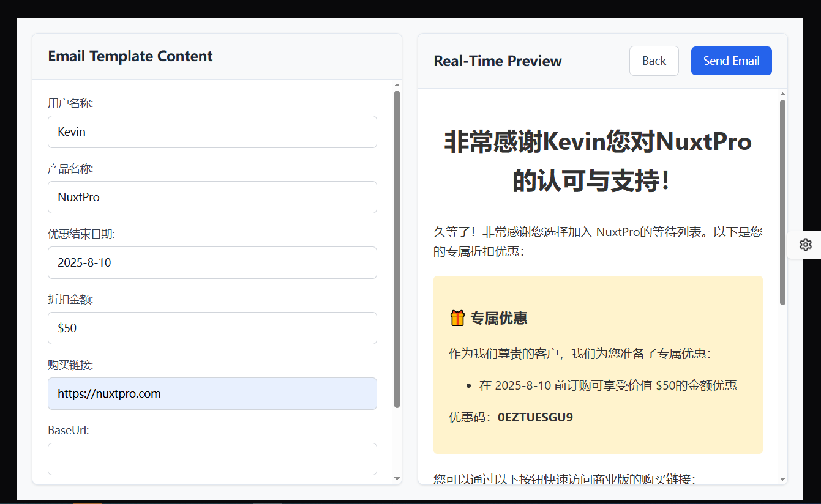Click the preview pane's scrollbar thumb
Screen dimensions: 821x504
point(782,202)
